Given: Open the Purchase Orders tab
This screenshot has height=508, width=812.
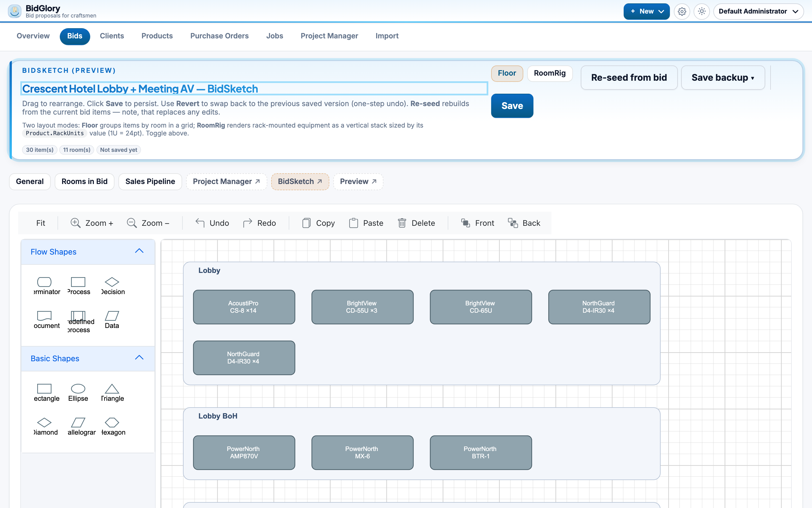Looking at the screenshot, I should [x=219, y=36].
